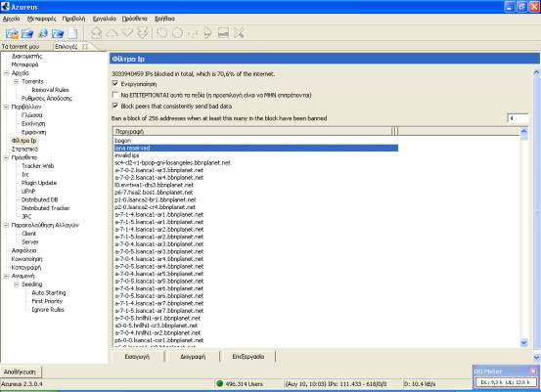Select Στατιστικά in the settings tree

tap(24, 150)
